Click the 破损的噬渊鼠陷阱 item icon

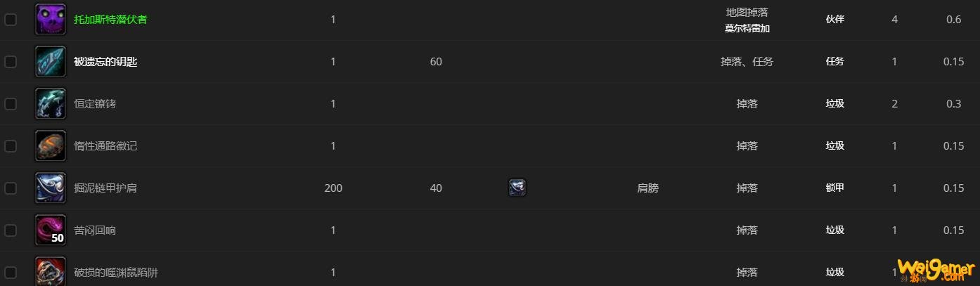(x=51, y=271)
